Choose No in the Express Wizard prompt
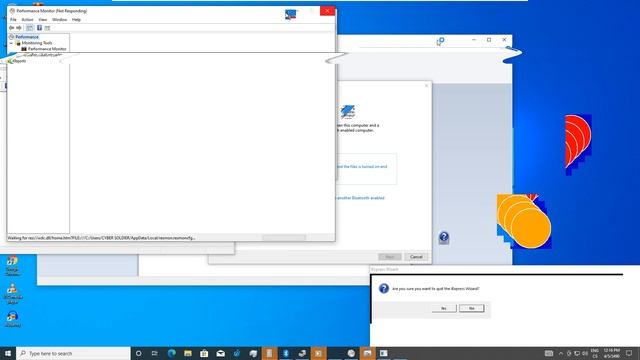This screenshot has width=640, height=360. (471, 308)
